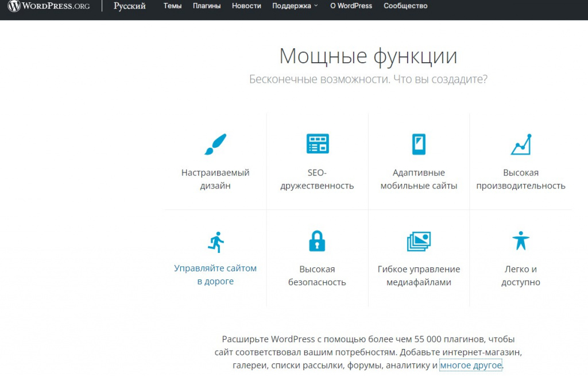
Task: Click the Высокая безопасность label
Action: click(x=317, y=276)
